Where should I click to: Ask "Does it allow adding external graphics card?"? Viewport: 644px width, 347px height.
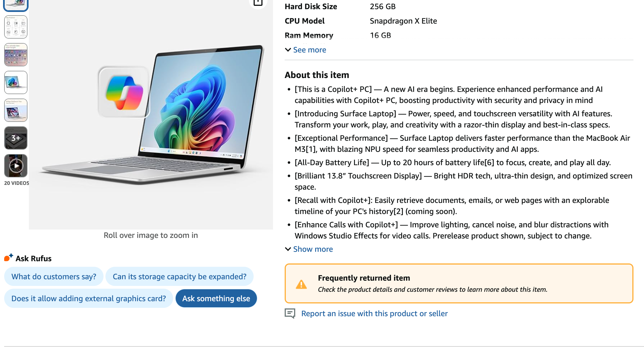pos(88,298)
